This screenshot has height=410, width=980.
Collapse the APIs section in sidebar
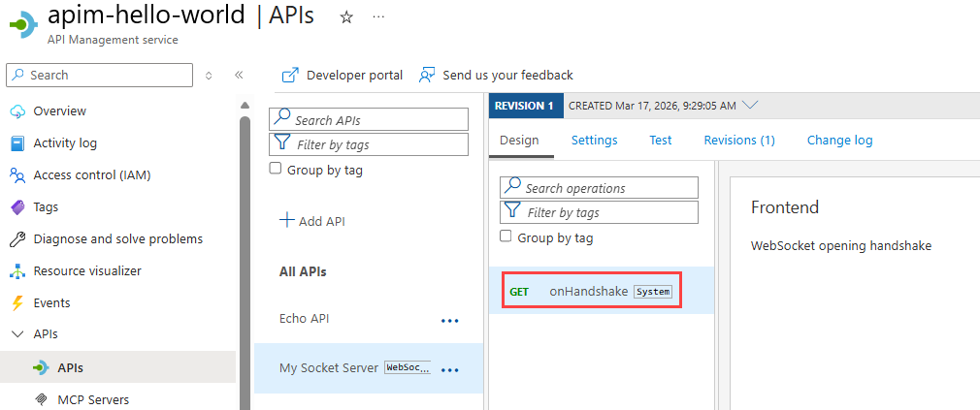click(16, 334)
